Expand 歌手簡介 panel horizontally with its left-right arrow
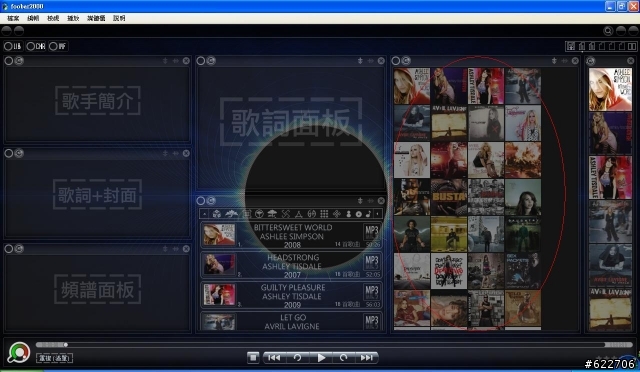The width and height of the screenshot is (640, 372). (176, 61)
